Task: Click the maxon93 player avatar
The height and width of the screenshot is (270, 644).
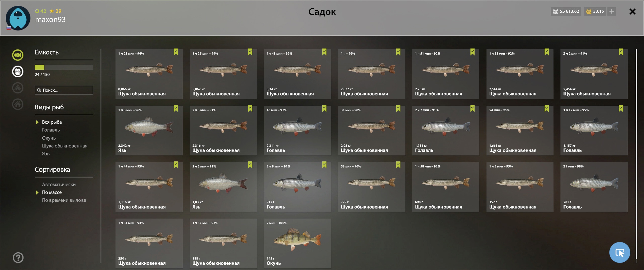Action: [18, 18]
